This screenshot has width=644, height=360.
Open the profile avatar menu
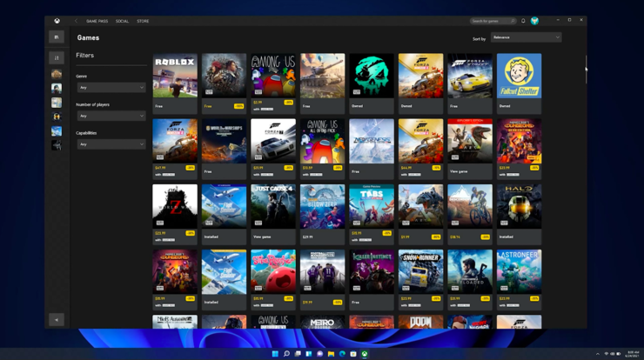535,21
